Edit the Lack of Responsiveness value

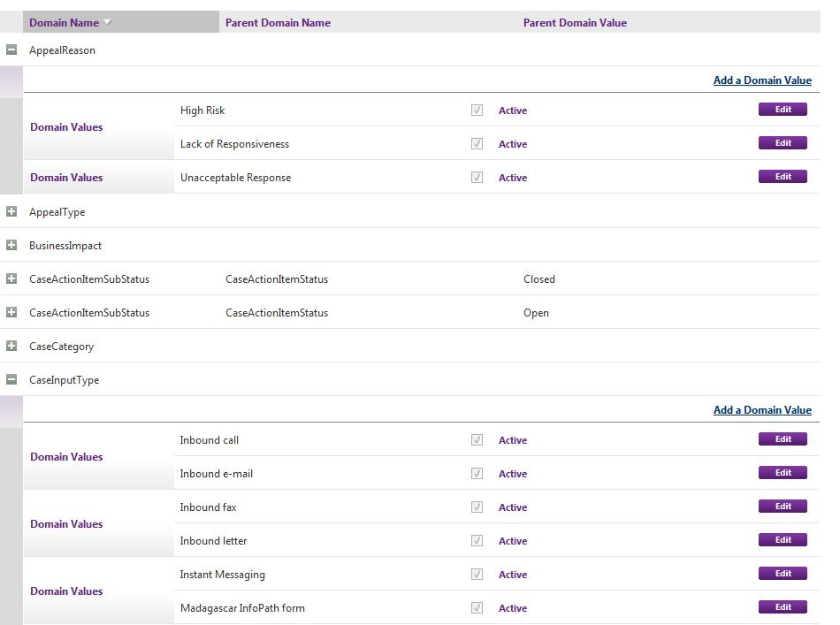[783, 143]
